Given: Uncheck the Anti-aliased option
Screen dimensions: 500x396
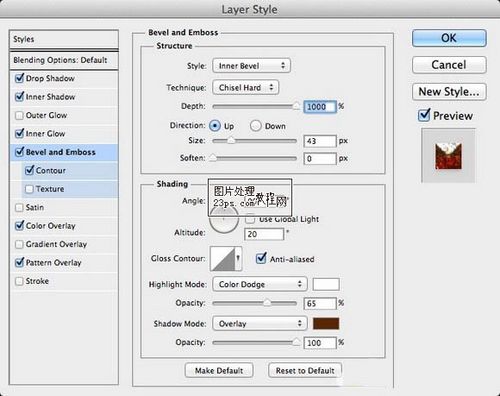Looking at the screenshot, I should 261,258.
